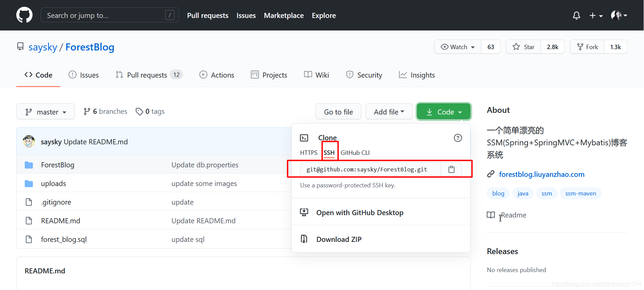Click Download ZIP
The image size is (644, 290).
[339, 240]
